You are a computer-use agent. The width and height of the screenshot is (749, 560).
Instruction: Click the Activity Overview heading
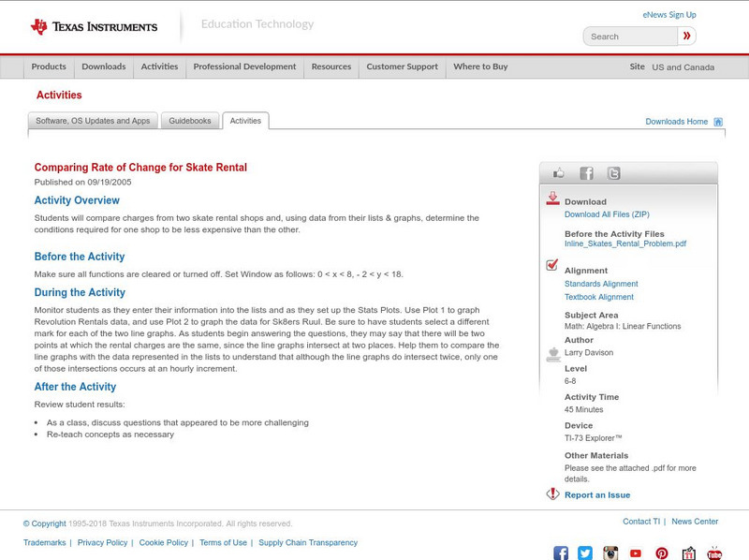click(x=77, y=200)
